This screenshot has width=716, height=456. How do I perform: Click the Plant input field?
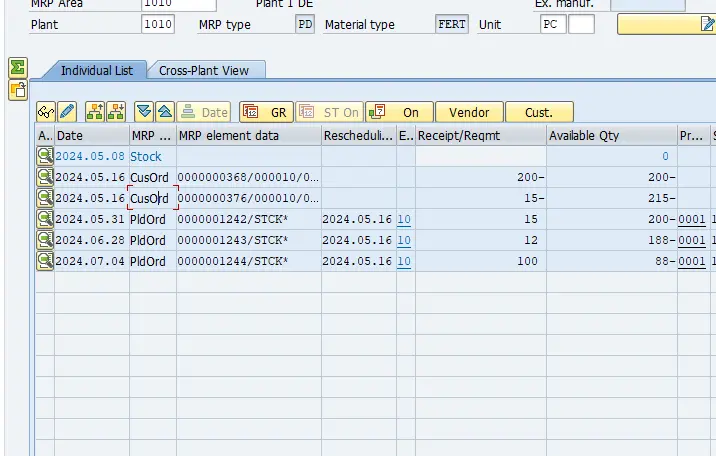coord(157,25)
